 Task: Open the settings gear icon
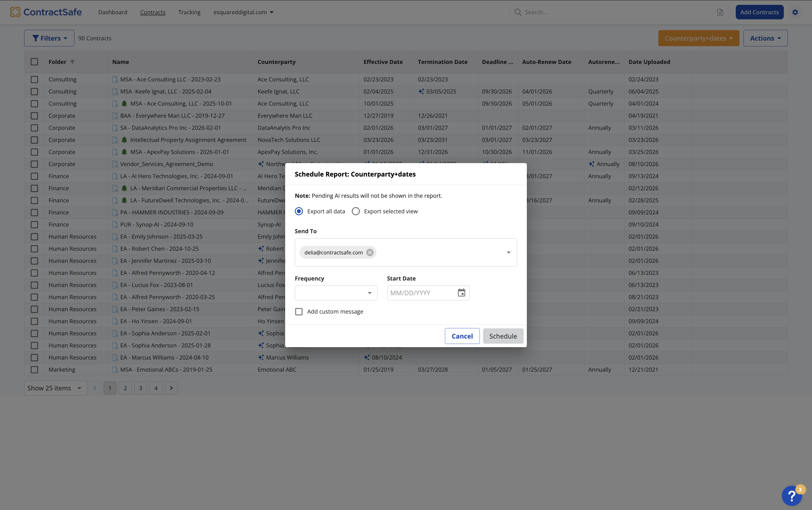pyautogui.click(x=795, y=12)
